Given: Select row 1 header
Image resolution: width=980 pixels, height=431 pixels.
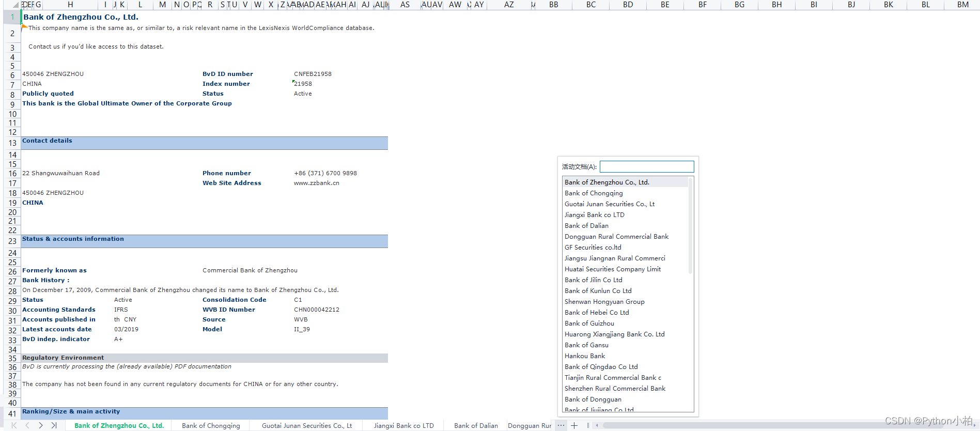Looking at the screenshot, I should coord(12,17).
